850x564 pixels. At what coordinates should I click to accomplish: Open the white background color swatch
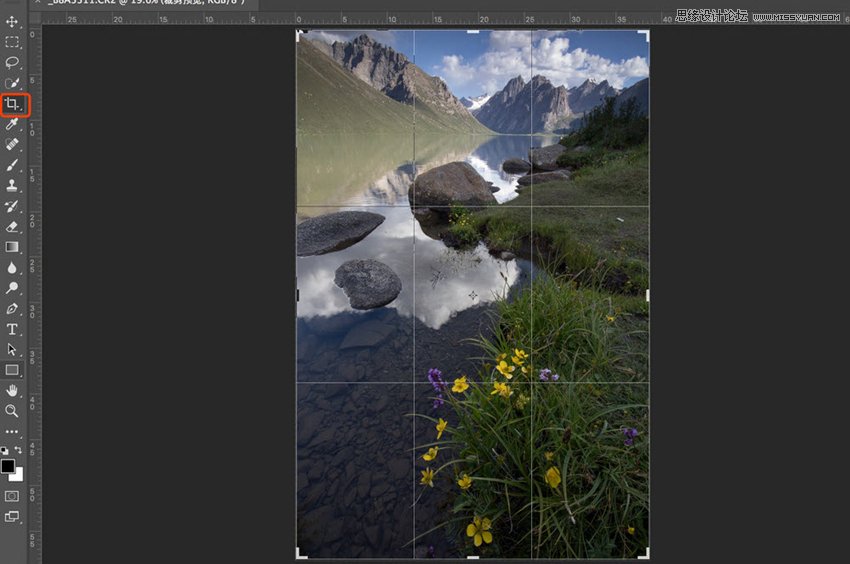(18, 476)
